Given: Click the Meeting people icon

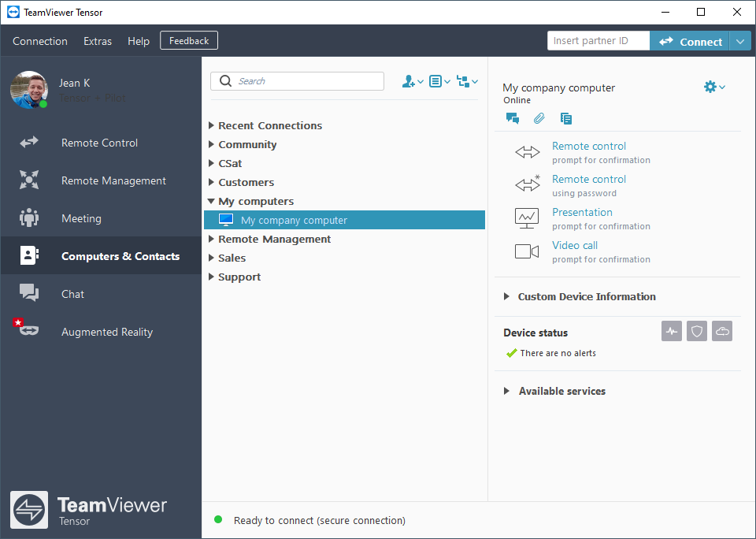Looking at the screenshot, I should [29, 217].
